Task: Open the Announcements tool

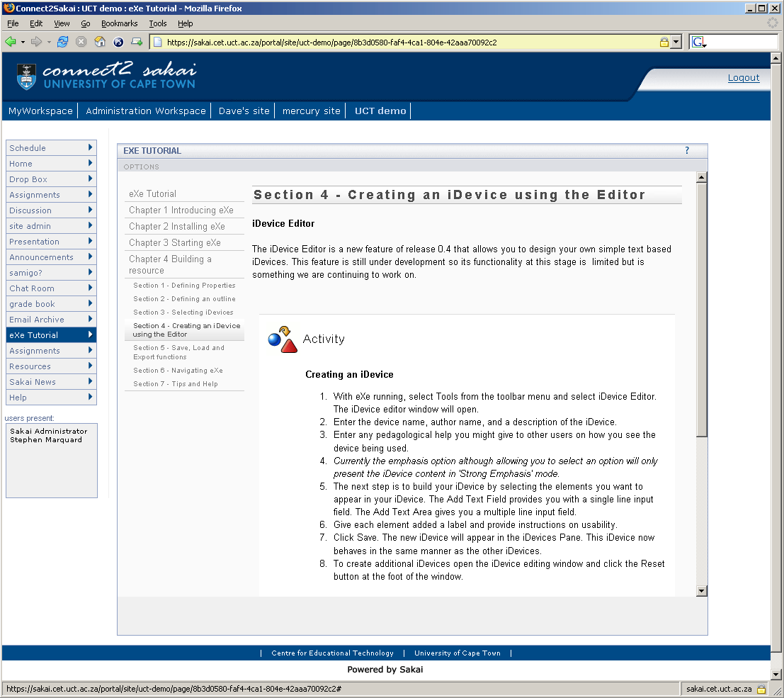Action: [51, 257]
